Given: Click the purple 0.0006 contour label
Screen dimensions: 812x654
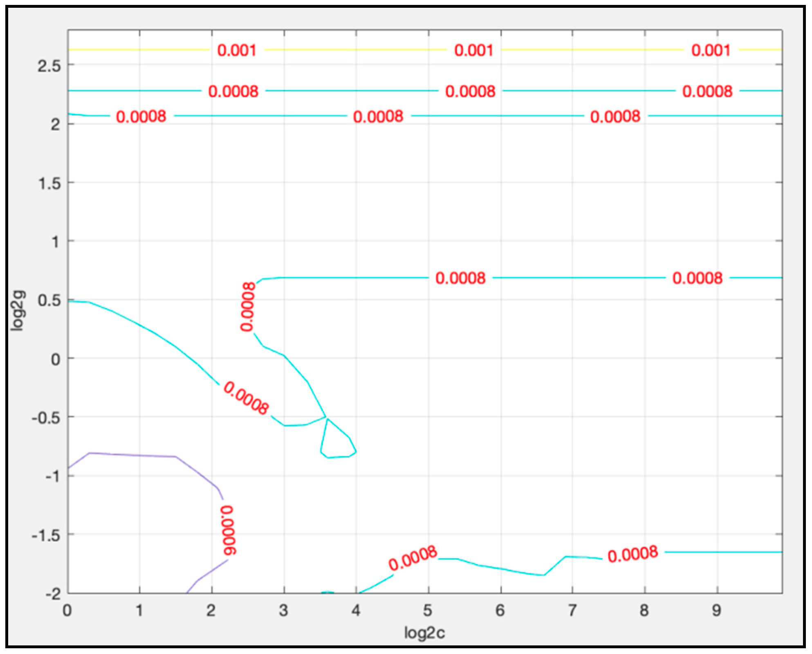Looking at the screenshot, I should coord(228,530).
